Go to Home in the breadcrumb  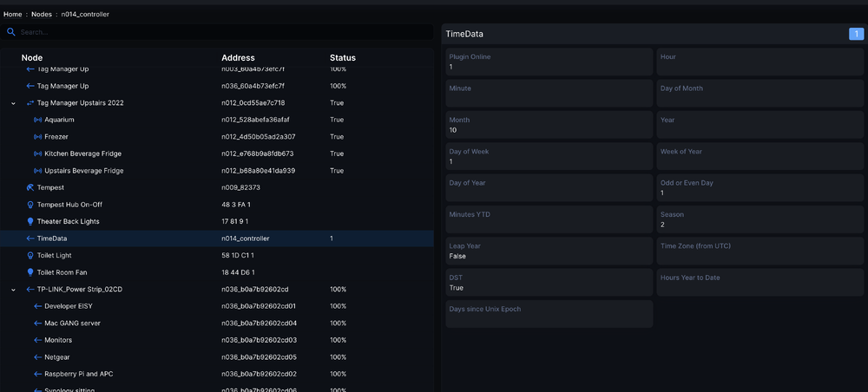tap(12, 15)
